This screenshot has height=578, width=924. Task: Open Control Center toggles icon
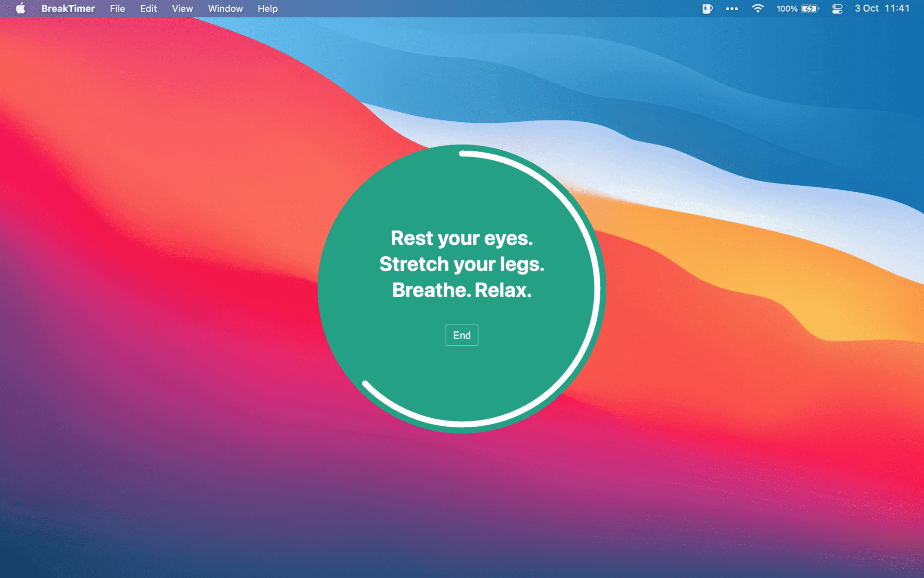point(837,9)
